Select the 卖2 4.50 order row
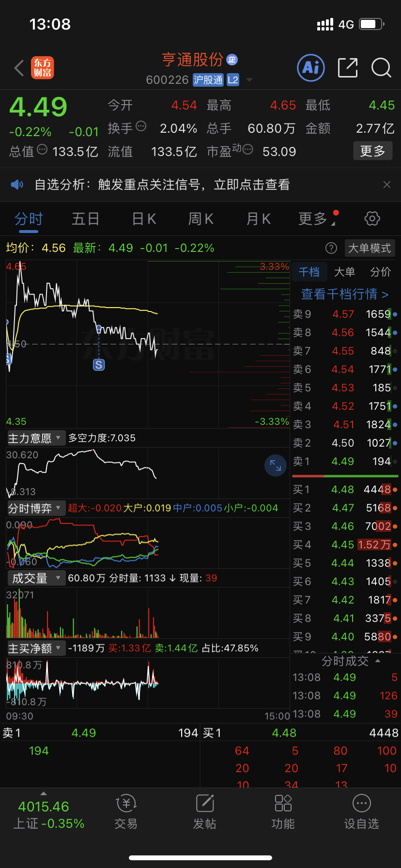This screenshot has height=868, width=401. click(x=345, y=443)
